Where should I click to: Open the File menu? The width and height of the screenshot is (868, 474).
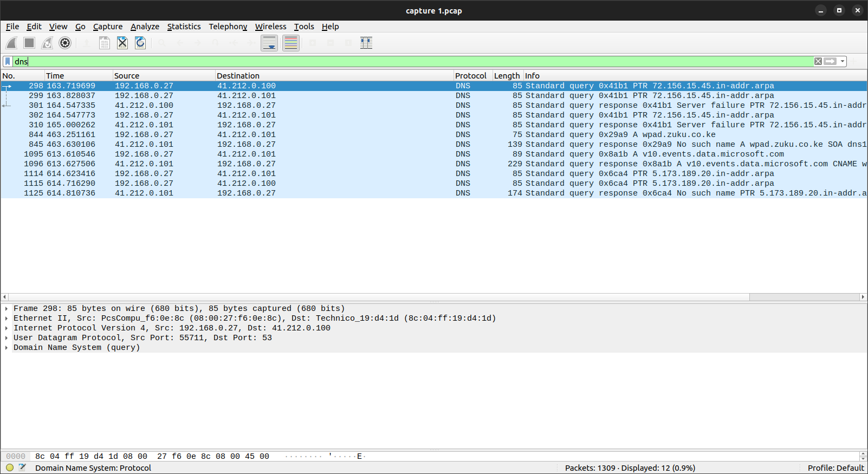(12, 27)
